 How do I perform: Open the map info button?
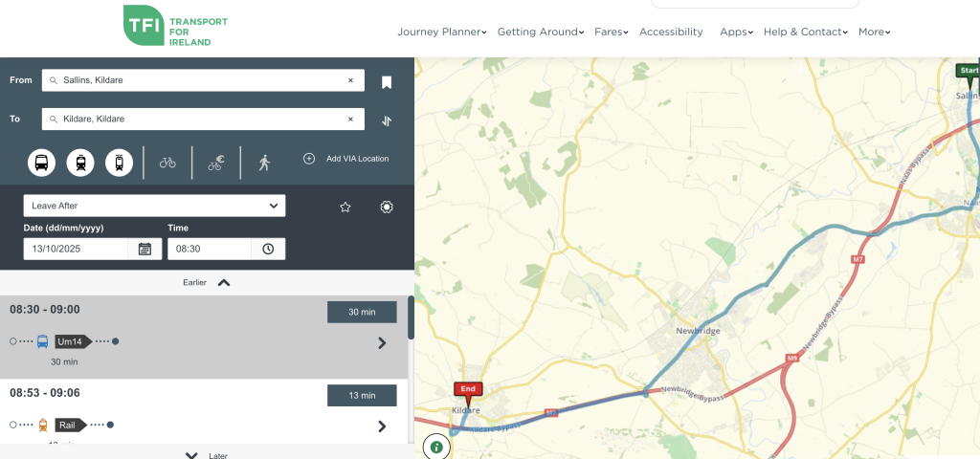[x=436, y=447]
